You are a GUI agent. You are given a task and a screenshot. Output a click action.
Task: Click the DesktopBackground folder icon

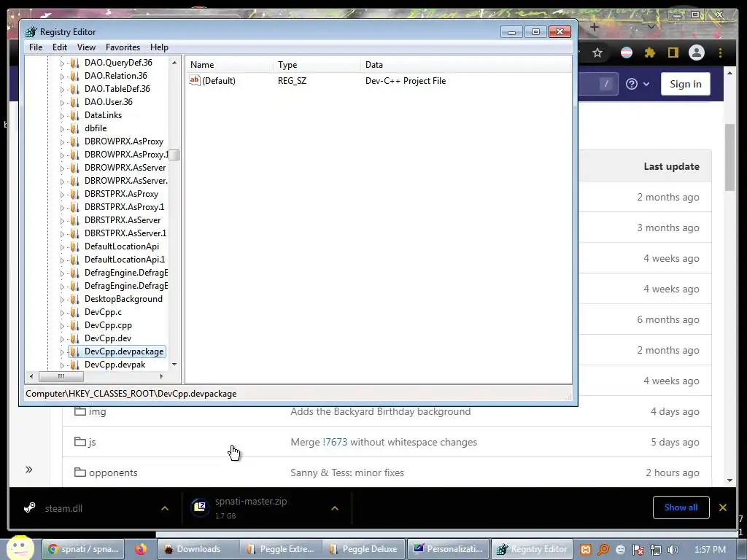pyautogui.click(x=74, y=299)
